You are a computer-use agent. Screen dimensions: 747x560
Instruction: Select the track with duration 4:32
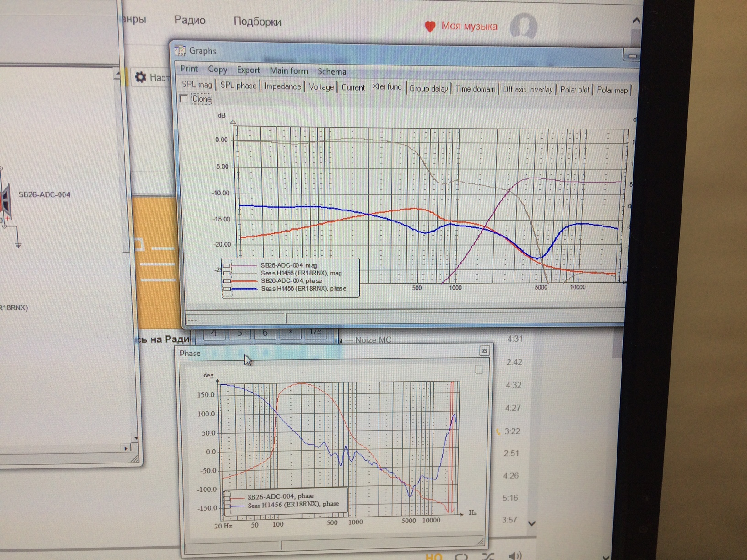pyautogui.click(x=514, y=385)
